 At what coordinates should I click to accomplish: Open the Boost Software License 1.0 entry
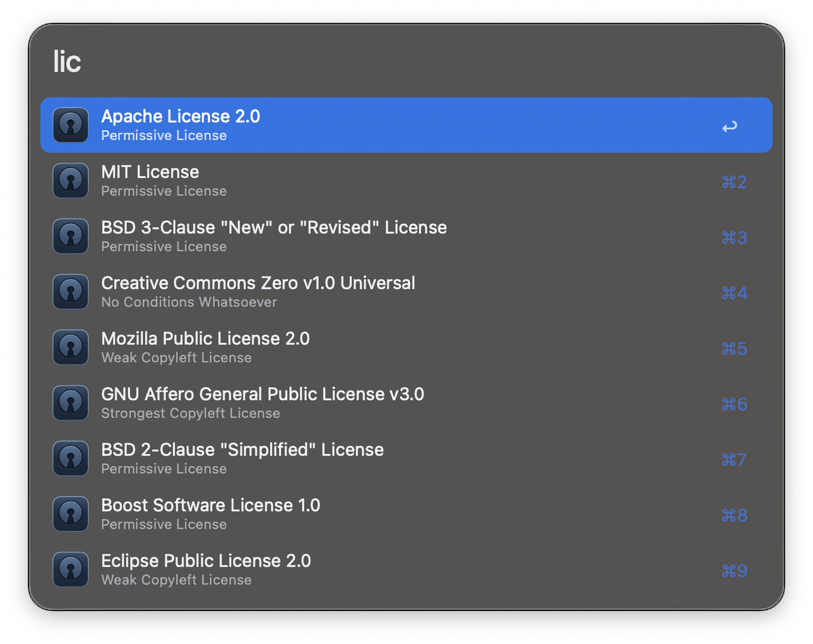coord(316,513)
